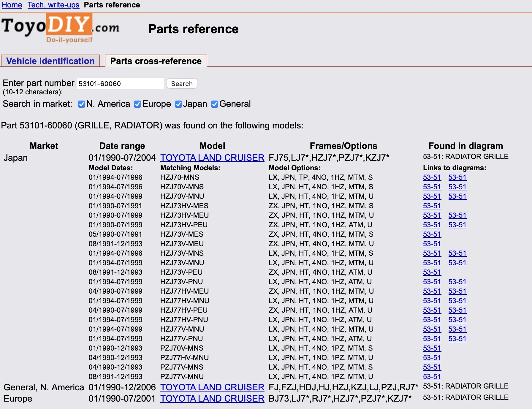Open 53-51 diagram for HZJ73V-MES
Screen dimensions: 532x409
[432, 234]
